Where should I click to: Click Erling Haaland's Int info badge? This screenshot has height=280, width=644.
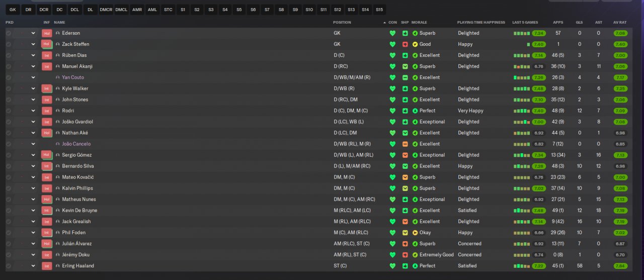click(47, 266)
